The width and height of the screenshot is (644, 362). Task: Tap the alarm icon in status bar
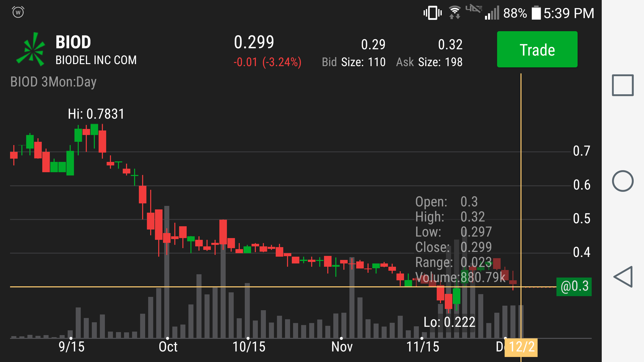18,12
